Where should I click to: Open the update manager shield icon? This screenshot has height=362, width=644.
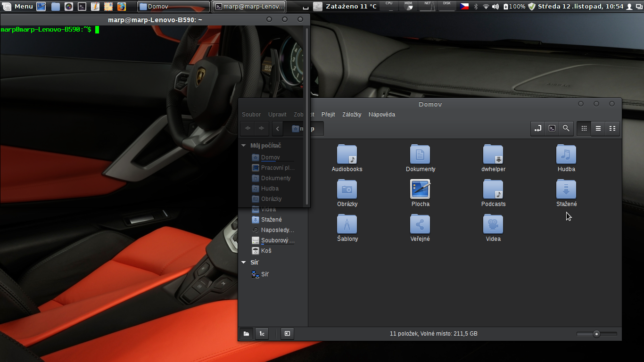(532, 7)
